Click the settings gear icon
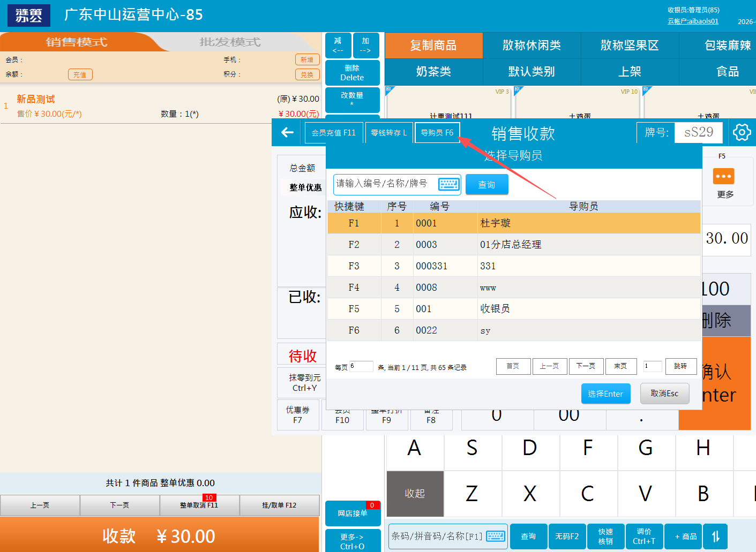 click(x=742, y=132)
